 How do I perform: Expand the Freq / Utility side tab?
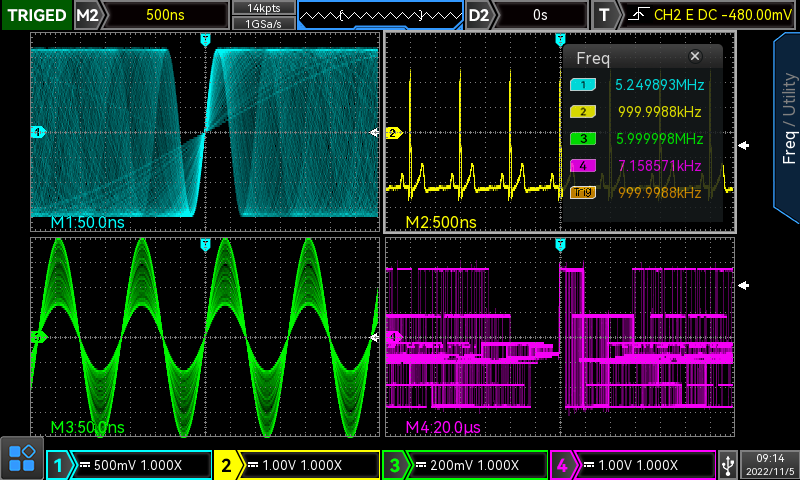coord(788,120)
